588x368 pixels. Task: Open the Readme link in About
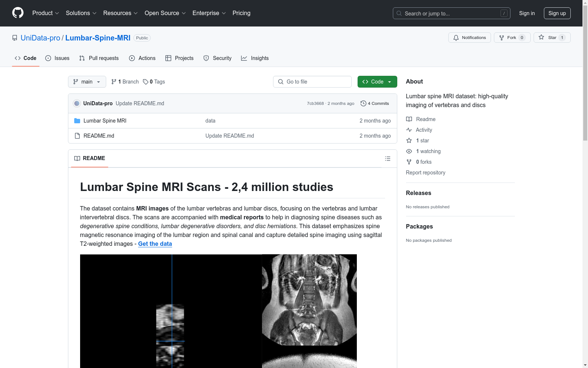(x=421, y=119)
